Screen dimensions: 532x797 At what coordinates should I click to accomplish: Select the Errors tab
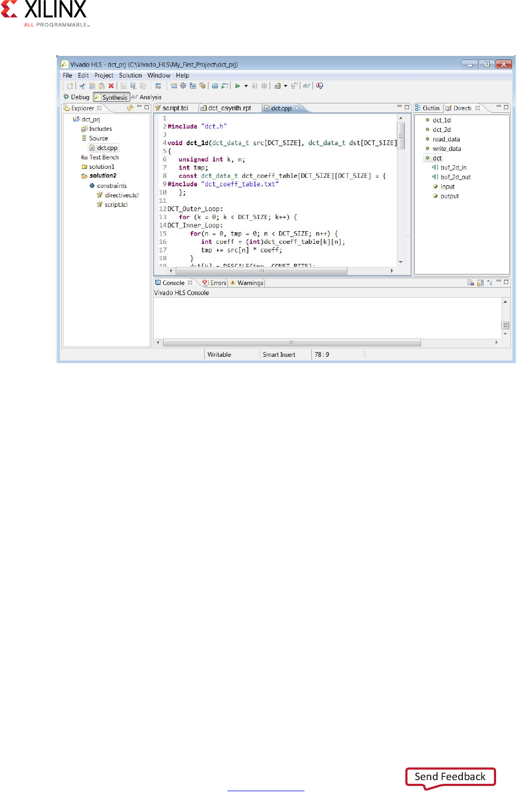tap(214, 283)
